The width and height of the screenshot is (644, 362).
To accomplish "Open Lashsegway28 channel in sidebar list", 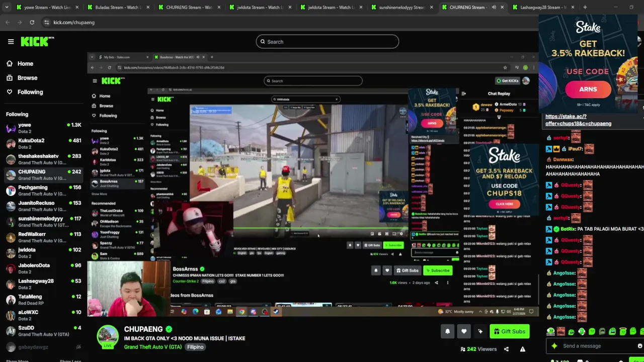I will pos(43,284).
